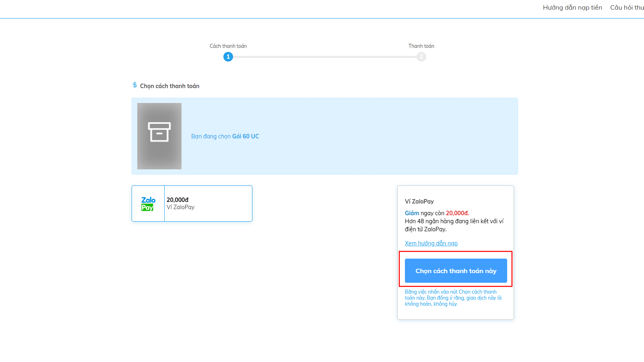Click the progress bar between the steps

(x=325, y=57)
